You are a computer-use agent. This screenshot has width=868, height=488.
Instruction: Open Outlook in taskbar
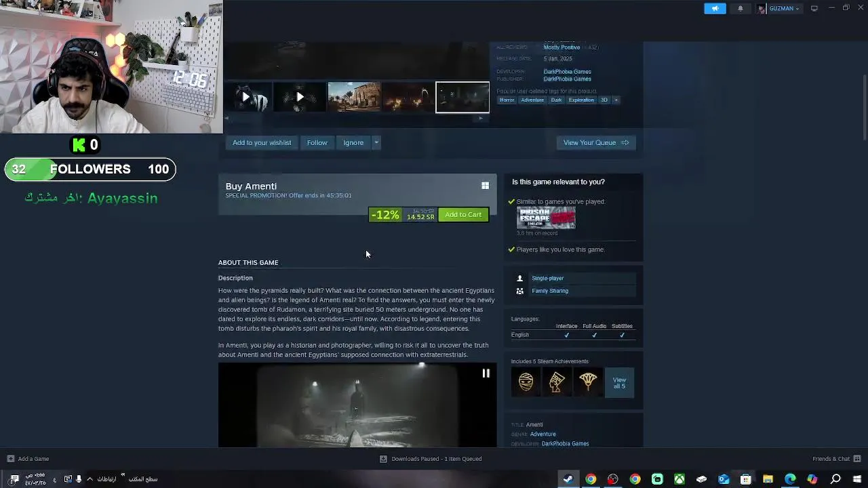point(724,479)
